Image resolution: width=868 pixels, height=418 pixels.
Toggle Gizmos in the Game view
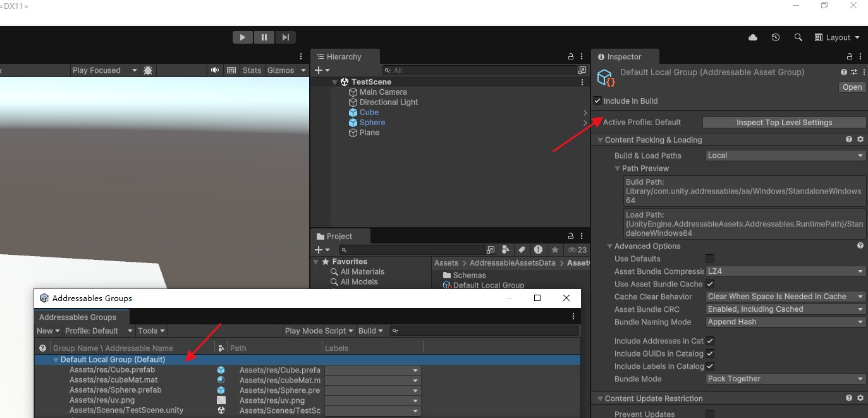pos(281,70)
